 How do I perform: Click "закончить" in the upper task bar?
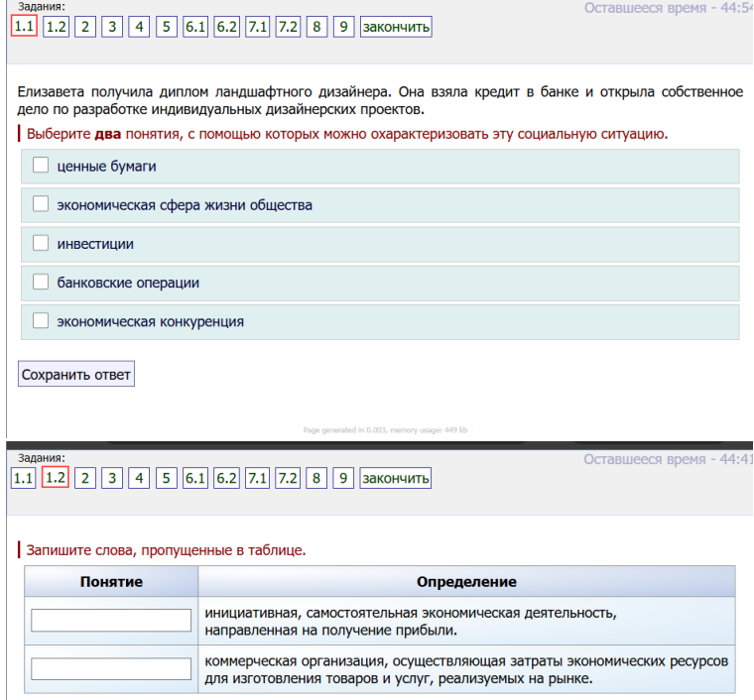(x=396, y=27)
